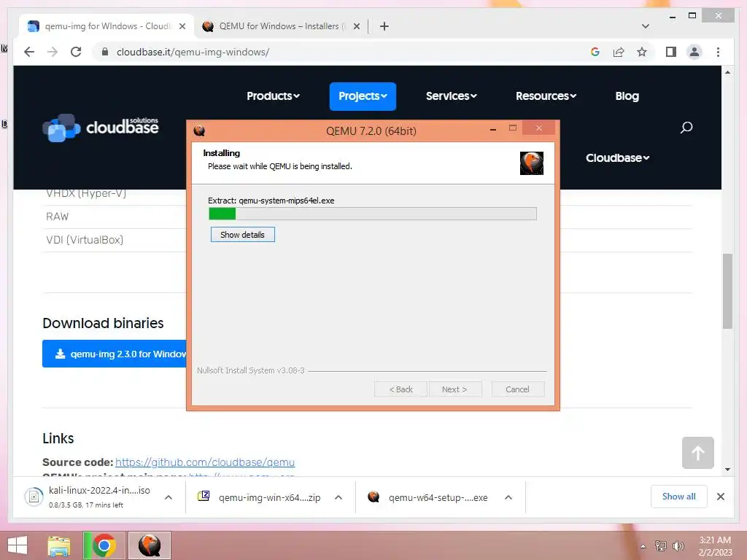Expand options for qemu-img-win-x64 zip download
Screen dimensions: 747x560
pos(338,497)
